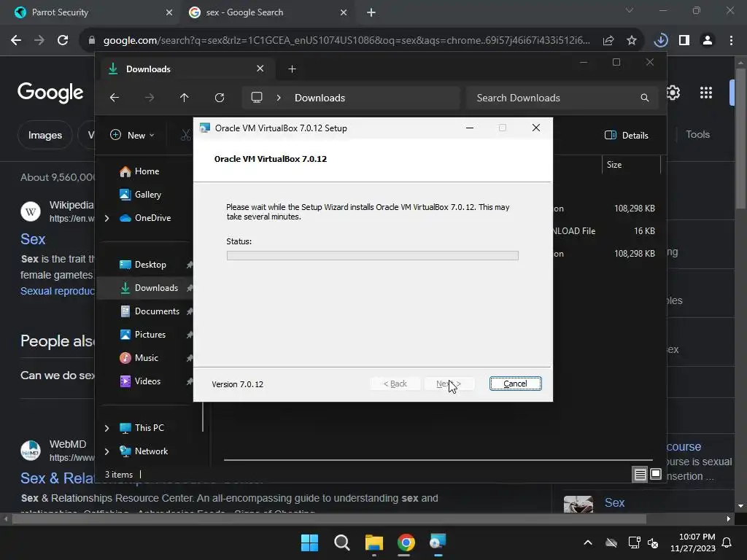Open Chrome profile menu
This screenshot has height=560, width=747.
[708, 41]
